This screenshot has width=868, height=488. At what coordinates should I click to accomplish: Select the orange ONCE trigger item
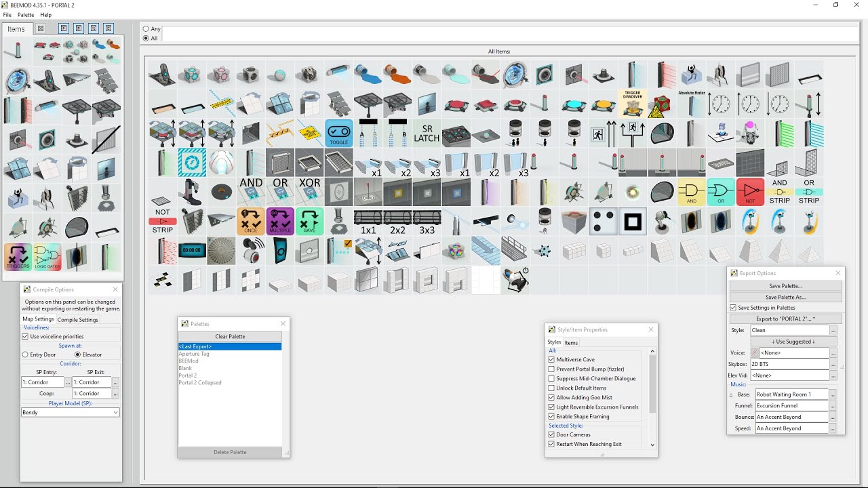251,221
